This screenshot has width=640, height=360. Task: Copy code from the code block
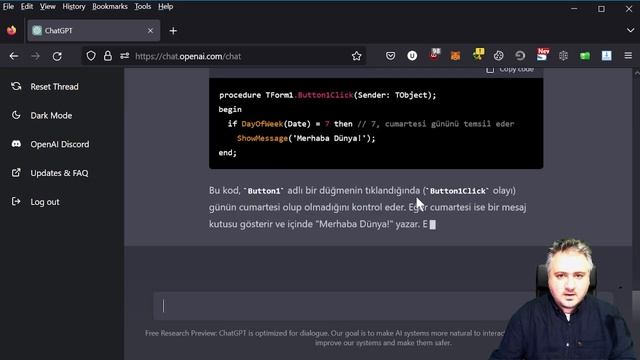point(510,70)
